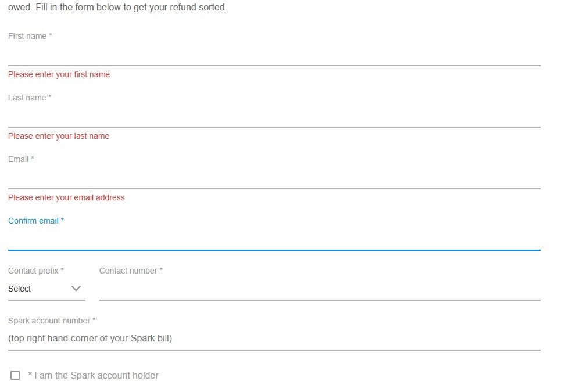Click the "Please enter your last name" error
The image size is (576, 392).
(x=59, y=136)
